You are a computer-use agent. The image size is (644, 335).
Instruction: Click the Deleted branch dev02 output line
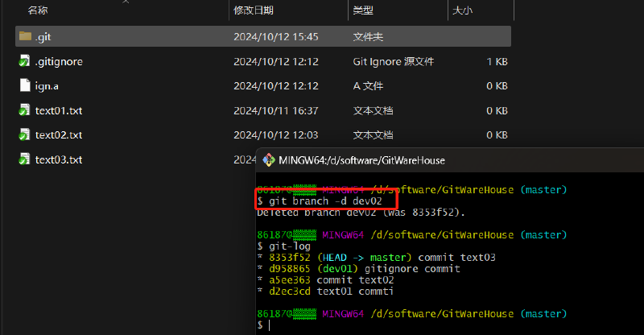click(361, 213)
